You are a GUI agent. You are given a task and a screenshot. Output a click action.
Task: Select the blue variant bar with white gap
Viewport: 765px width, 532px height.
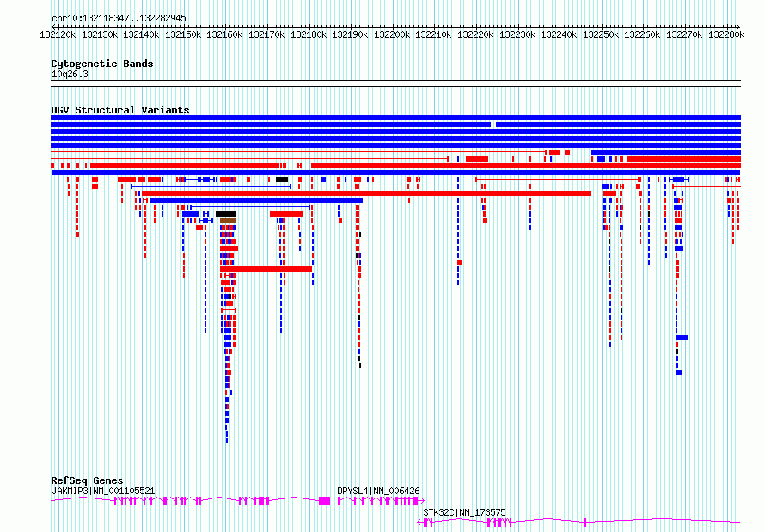(x=395, y=125)
